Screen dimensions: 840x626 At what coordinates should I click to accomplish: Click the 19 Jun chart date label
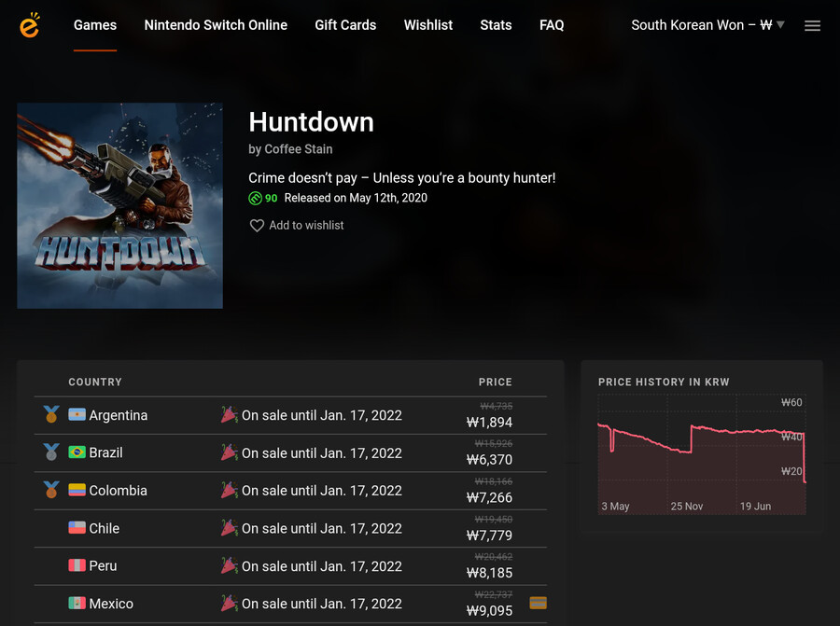[x=755, y=506]
